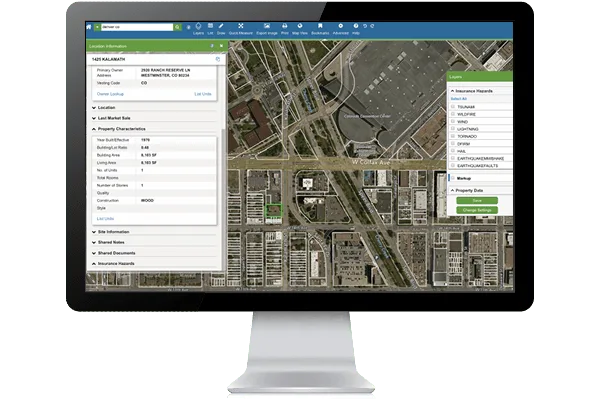
Task: Click small icon right of search button
Action: (x=188, y=27)
